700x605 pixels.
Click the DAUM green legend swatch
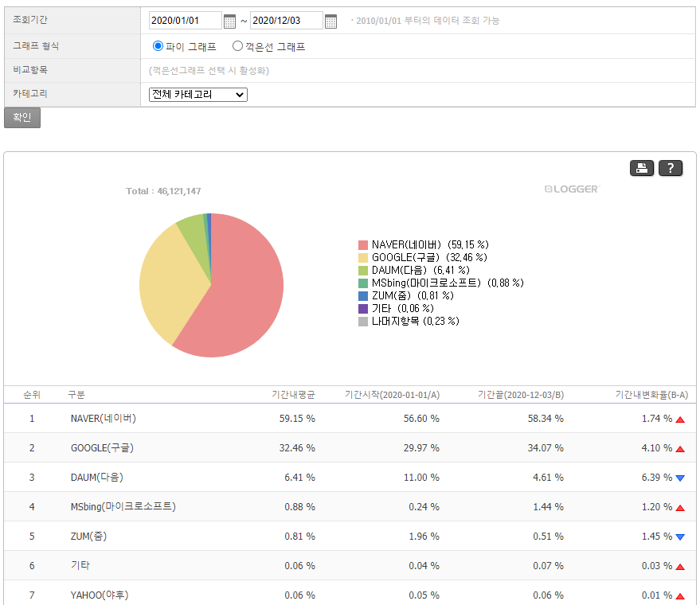pos(363,271)
